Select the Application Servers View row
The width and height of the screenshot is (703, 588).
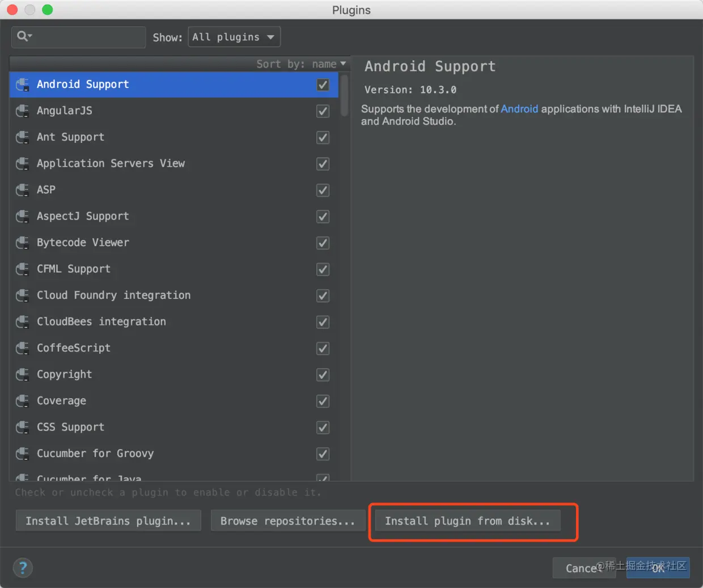pos(174,163)
